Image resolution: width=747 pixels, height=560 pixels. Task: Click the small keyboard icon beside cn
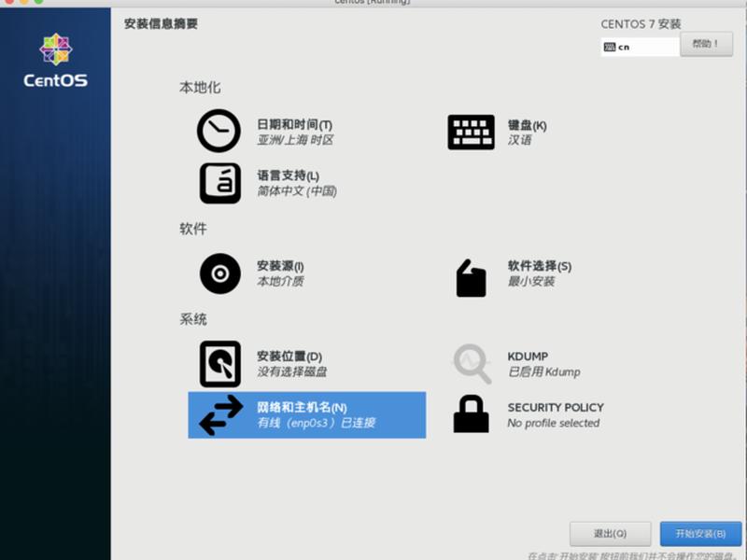pyautogui.click(x=610, y=48)
